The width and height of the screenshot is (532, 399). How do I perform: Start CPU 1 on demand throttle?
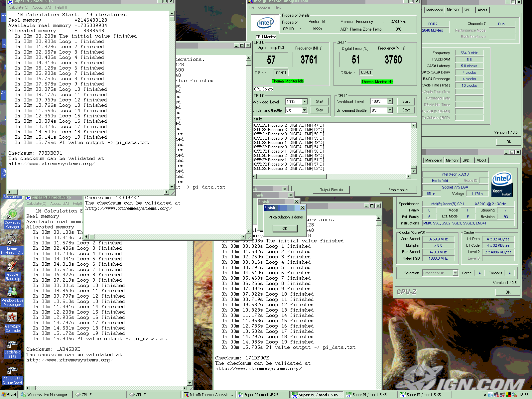406,110
